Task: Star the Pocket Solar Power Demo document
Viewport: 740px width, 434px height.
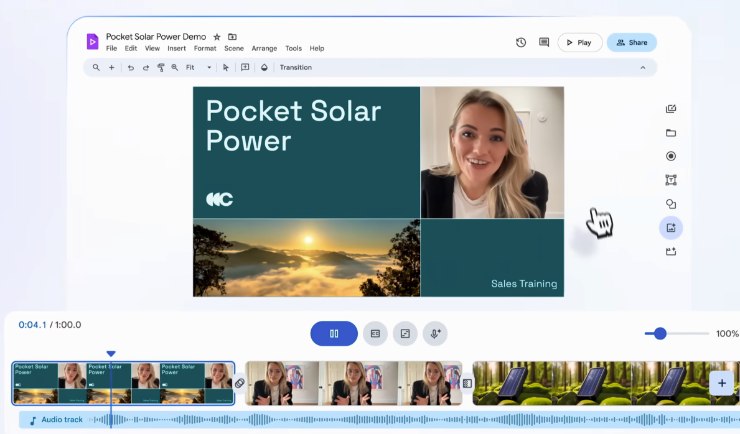Action: [x=217, y=37]
